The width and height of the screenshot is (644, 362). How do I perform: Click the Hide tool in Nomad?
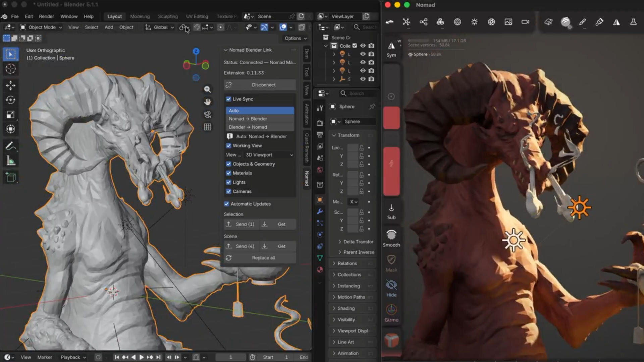[x=391, y=288]
